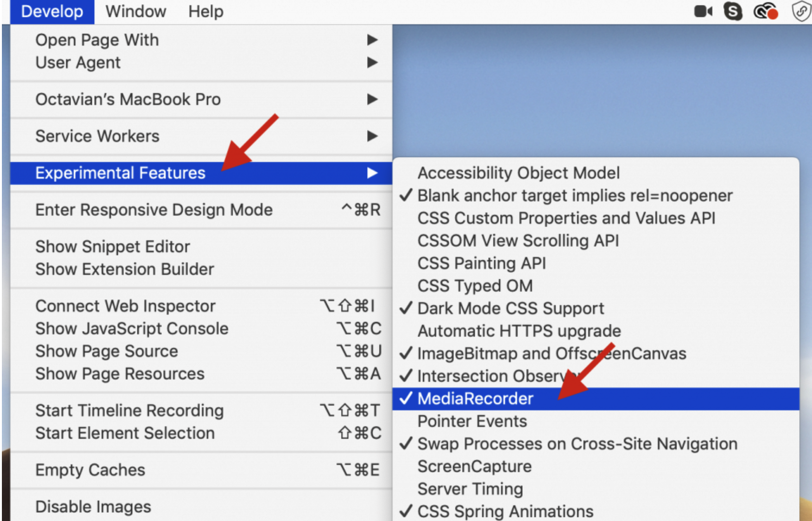The image size is (812, 521).
Task: Choose Start Timeline Recording
Action: coord(201,410)
